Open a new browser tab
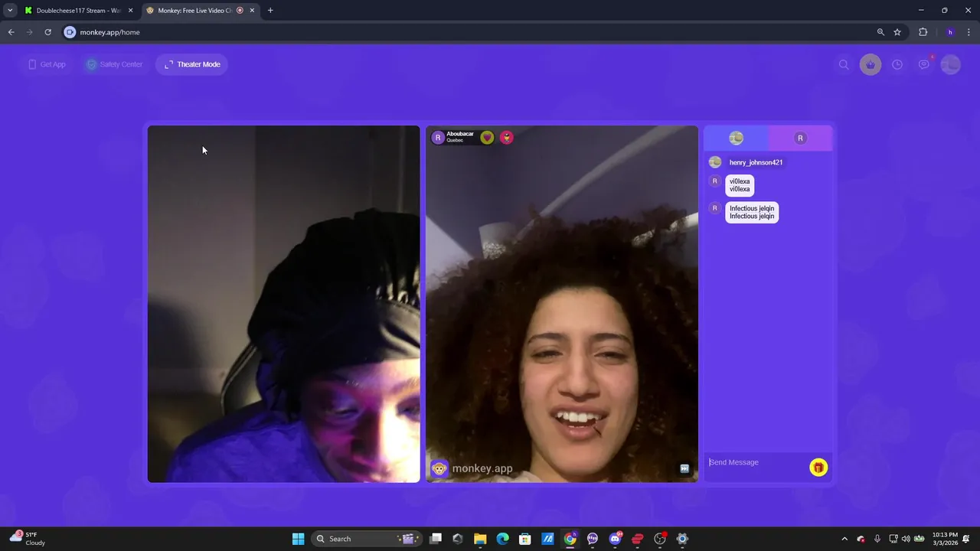This screenshot has height=551, width=980. click(270, 11)
